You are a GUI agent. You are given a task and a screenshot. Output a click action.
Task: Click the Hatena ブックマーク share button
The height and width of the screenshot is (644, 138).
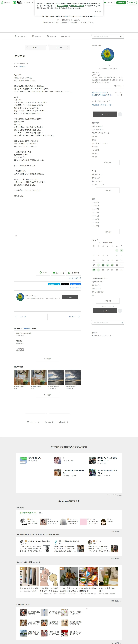pyautogui.click(x=54, y=284)
